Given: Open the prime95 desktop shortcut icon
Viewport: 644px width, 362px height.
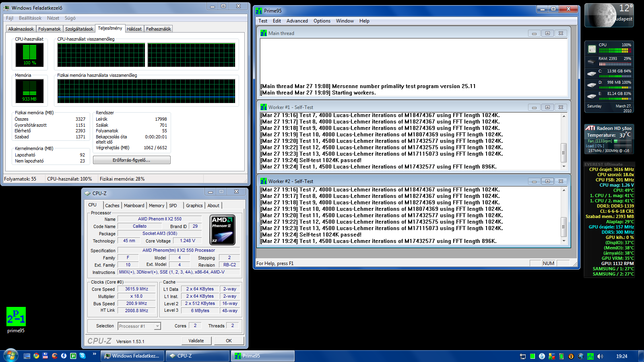Looking at the screenshot, I should (16, 317).
